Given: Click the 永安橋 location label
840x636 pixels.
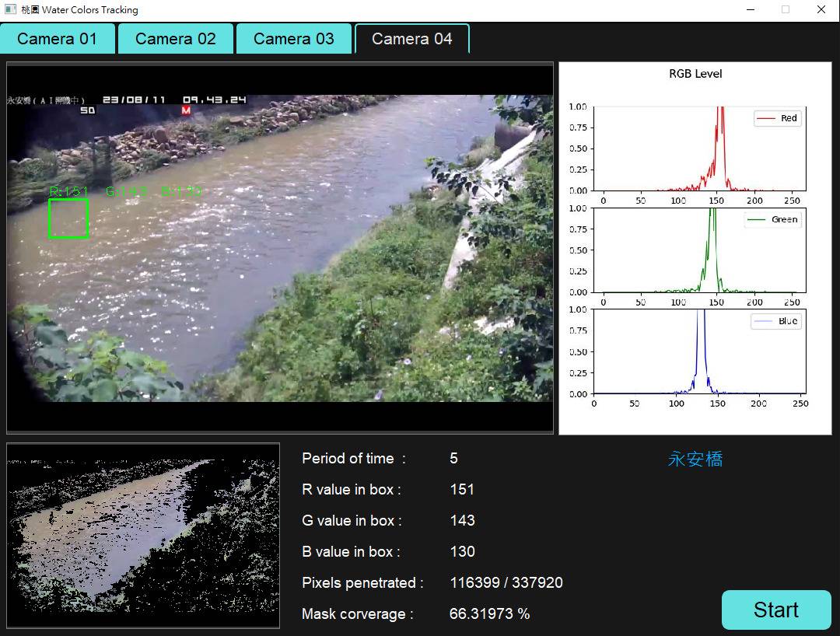Looking at the screenshot, I should point(695,459).
